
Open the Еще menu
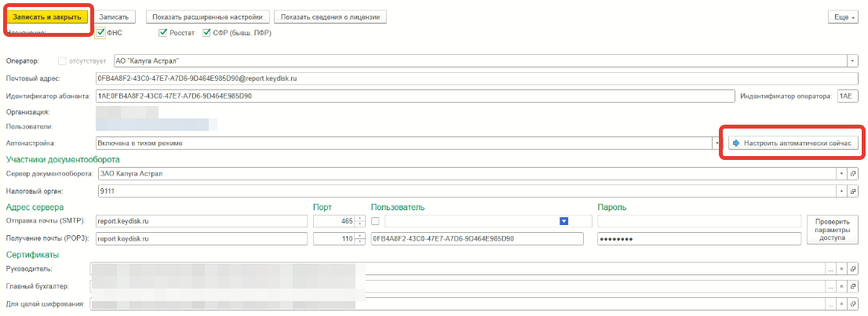843,16
